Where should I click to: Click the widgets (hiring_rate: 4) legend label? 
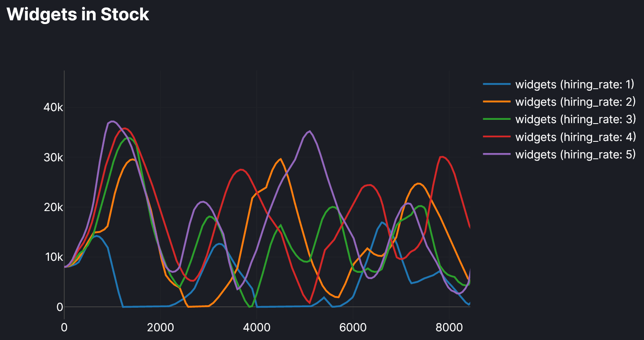[x=575, y=137]
